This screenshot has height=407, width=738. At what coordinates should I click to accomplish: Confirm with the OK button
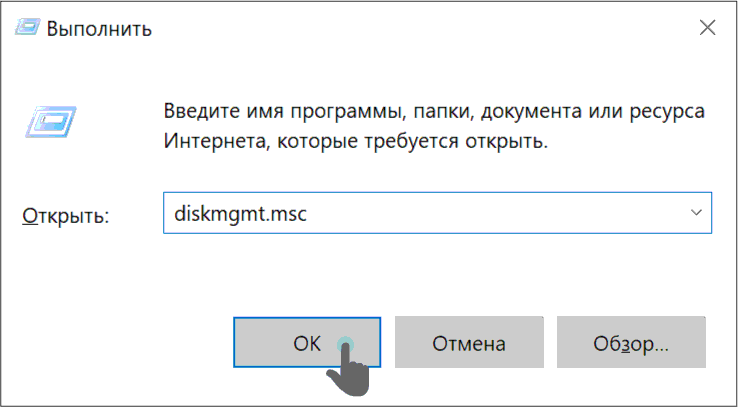point(307,342)
